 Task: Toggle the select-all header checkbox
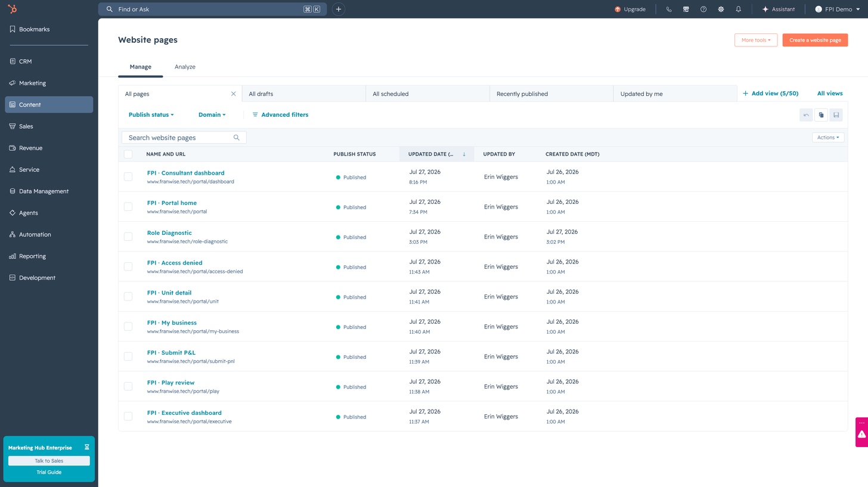(x=128, y=154)
